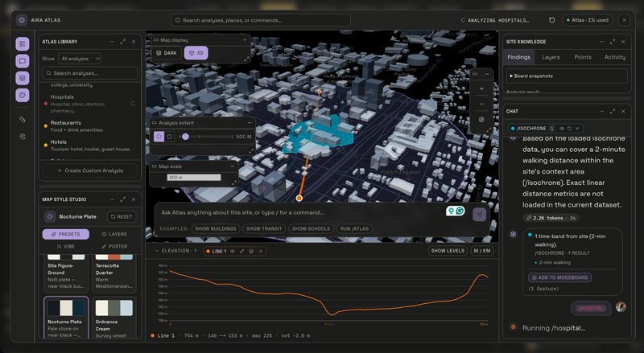Viewport: 644px width, 353px height.
Task: Expand the Map Style Studio panel
Action: click(x=123, y=199)
